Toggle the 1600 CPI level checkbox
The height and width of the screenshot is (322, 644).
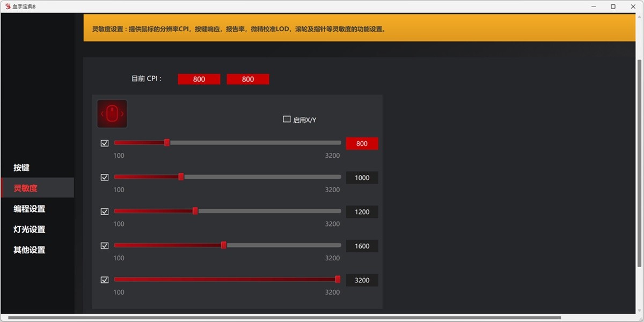click(105, 246)
